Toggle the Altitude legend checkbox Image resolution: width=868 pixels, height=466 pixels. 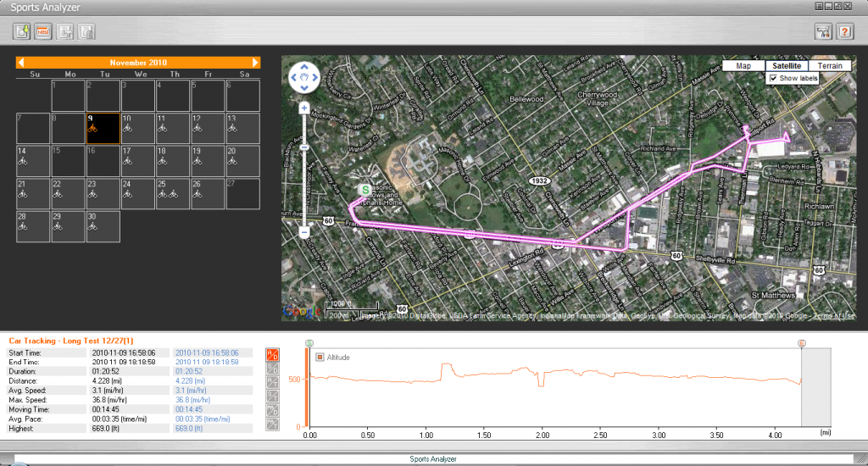[x=320, y=357]
